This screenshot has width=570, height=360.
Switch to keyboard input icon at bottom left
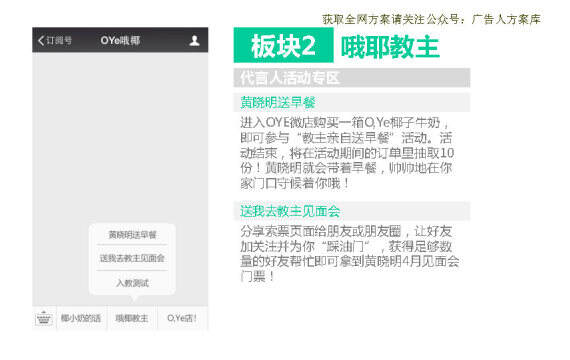[44, 318]
